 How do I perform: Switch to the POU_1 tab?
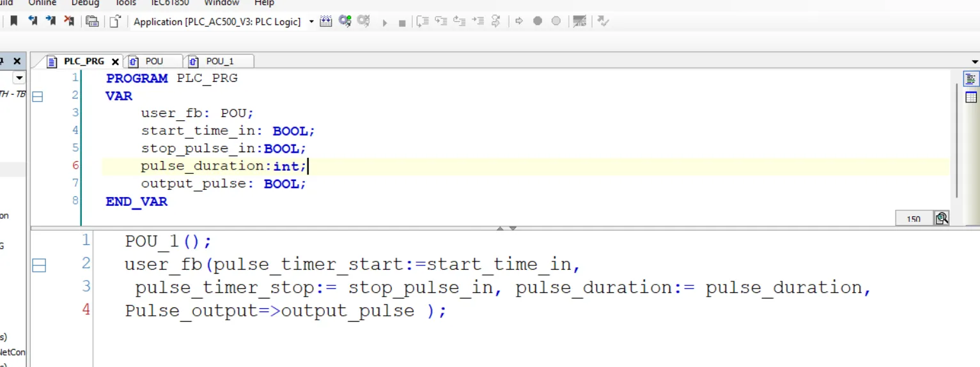(x=219, y=61)
